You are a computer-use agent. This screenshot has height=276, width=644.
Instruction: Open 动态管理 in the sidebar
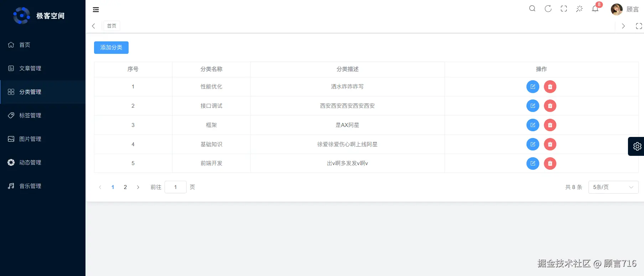(43, 163)
